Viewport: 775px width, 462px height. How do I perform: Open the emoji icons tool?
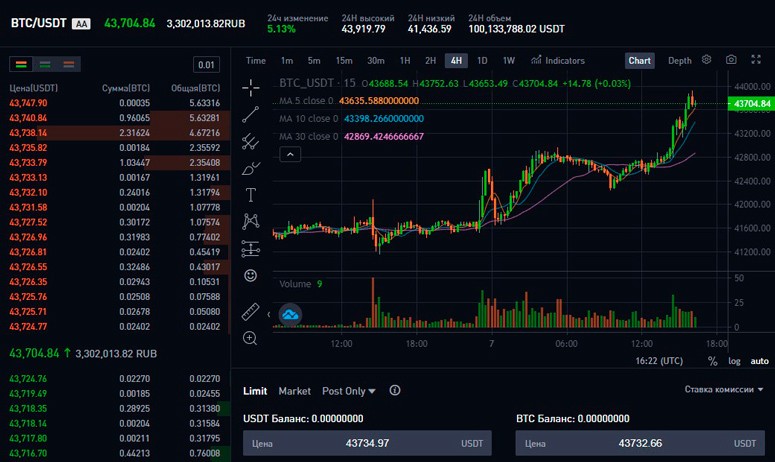[251, 275]
